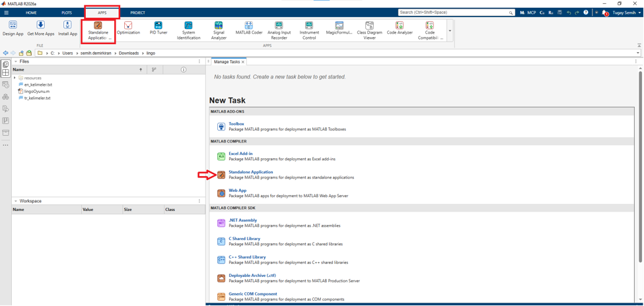Open the Generic COM Component link
The width and height of the screenshot is (644, 306).
252,293
